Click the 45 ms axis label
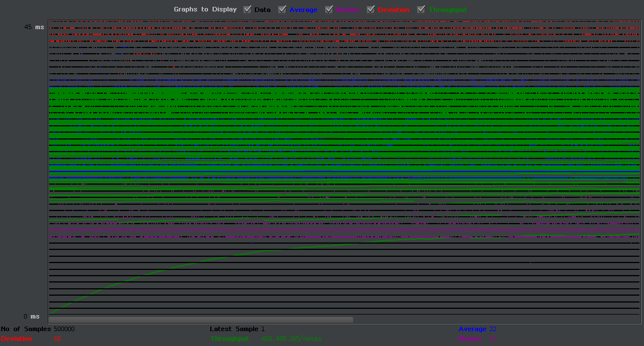Screen dimensions: 644x346 (34, 27)
